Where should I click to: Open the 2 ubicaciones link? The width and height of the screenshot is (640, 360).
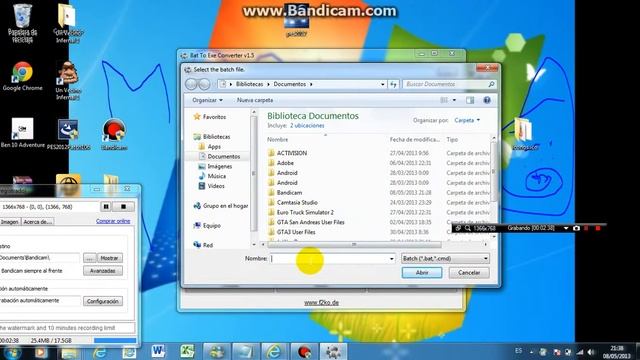click(307, 126)
